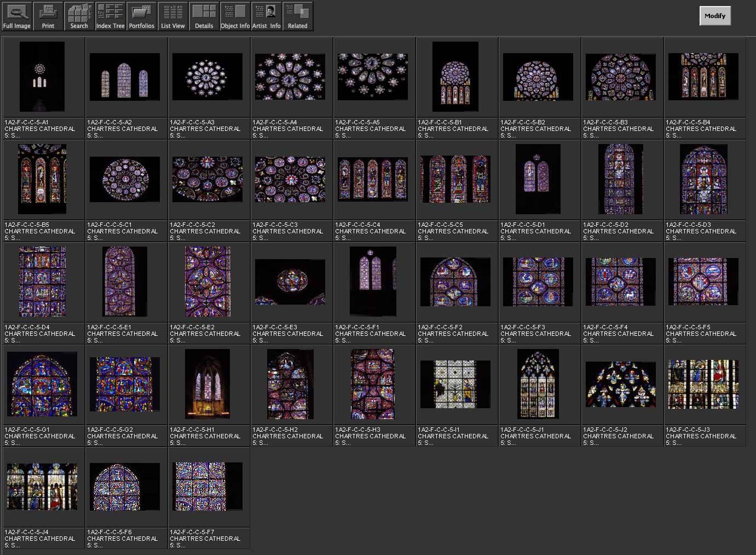Click the Print toolbar icon
The width and height of the screenshot is (756, 555).
(x=48, y=16)
